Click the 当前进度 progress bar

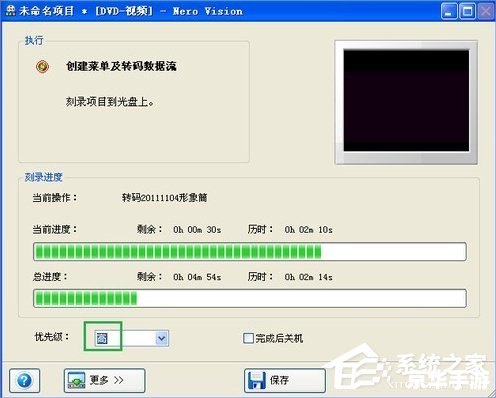coord(250,251)
